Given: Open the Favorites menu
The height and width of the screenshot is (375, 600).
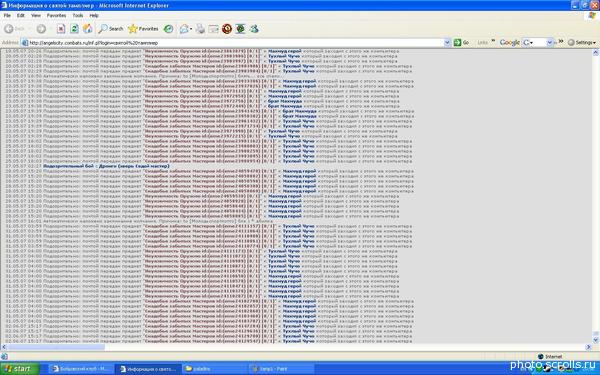Looking at the screenshot, I should (x=56, y=15).
